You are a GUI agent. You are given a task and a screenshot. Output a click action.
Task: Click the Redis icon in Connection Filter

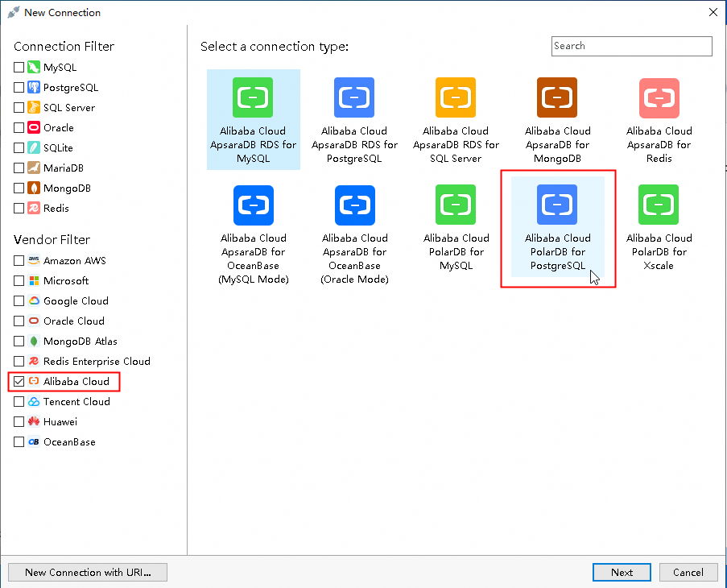pos(34,208)
